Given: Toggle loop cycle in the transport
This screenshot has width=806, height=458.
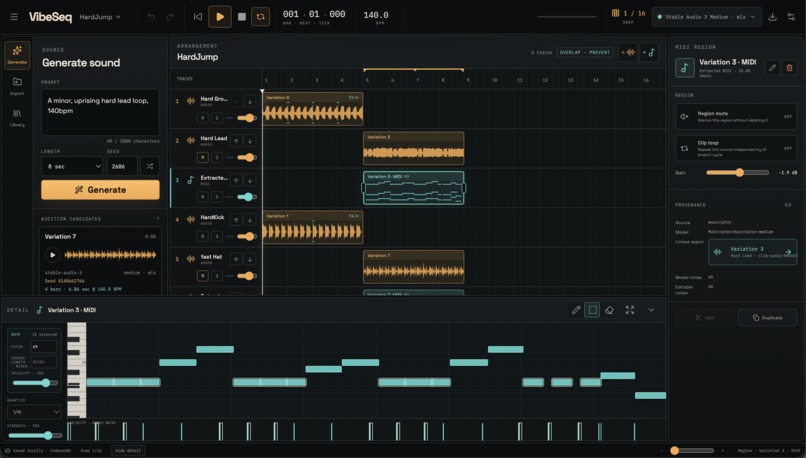Looking at the screenshot, I should click(x=261, y=17).
